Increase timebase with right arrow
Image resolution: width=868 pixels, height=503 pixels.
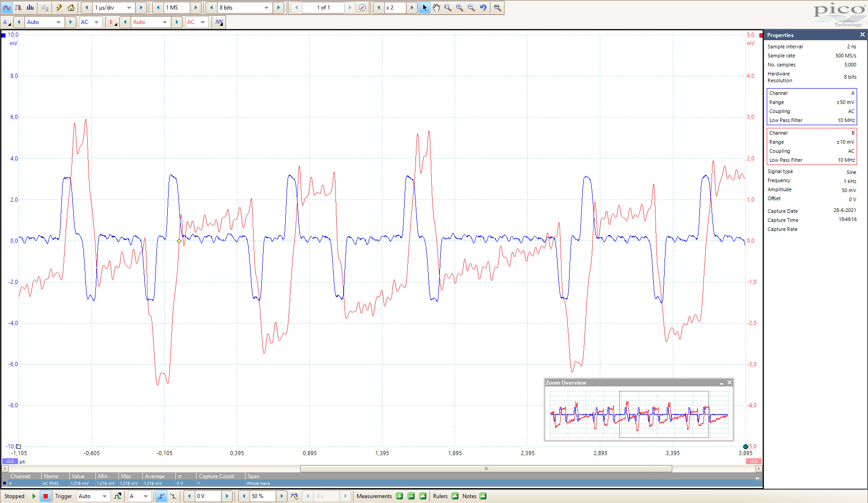click(x=141, y=8)
